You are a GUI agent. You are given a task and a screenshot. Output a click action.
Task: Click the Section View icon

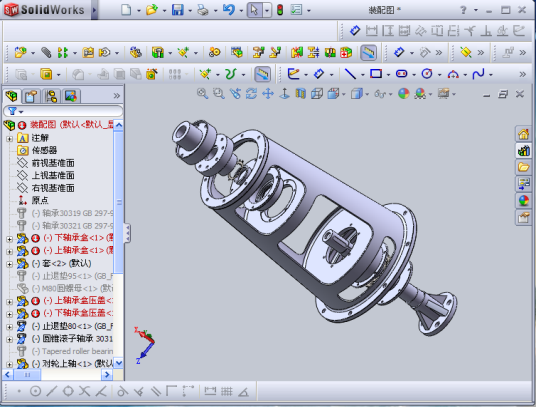(300, 93)
